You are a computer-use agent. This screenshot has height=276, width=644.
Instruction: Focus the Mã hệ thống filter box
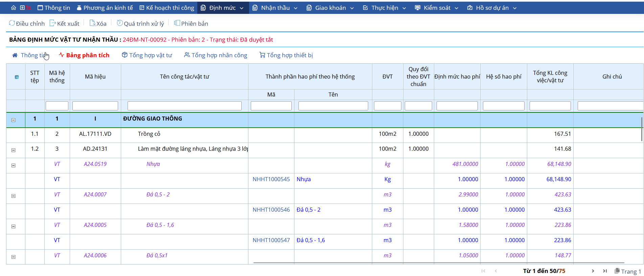coord(57,106)
